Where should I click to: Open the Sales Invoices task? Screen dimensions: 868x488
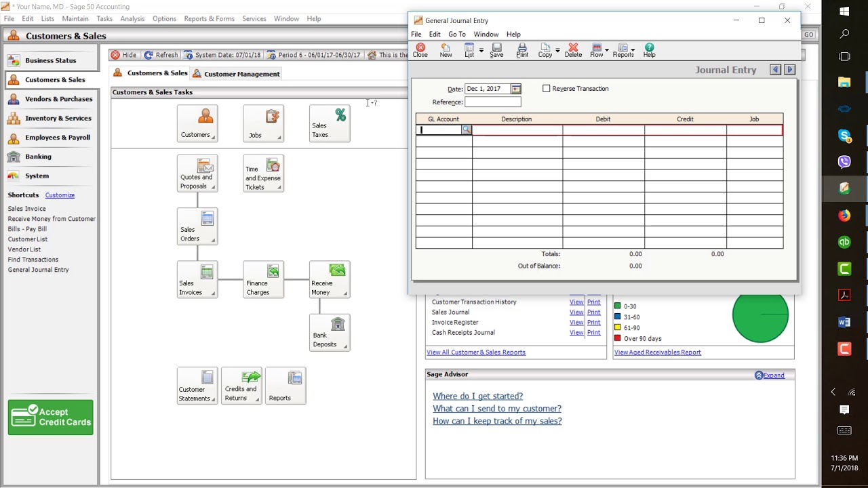tap(197, 279)
